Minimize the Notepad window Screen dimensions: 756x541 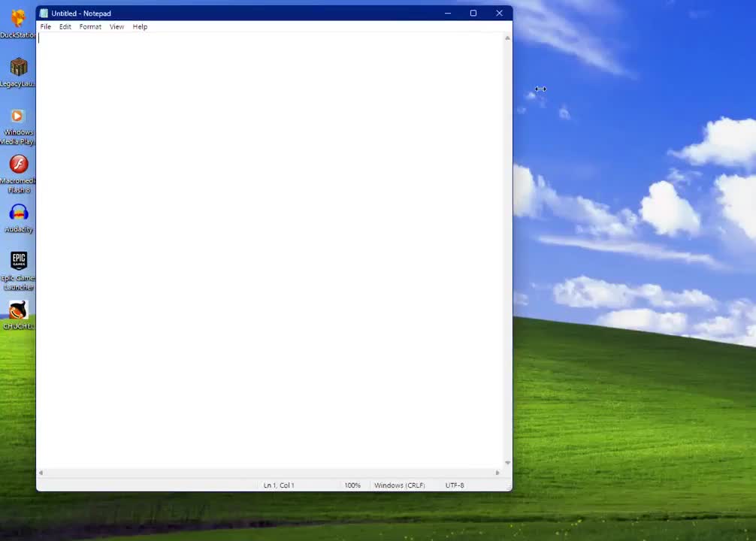pos(448,14)
